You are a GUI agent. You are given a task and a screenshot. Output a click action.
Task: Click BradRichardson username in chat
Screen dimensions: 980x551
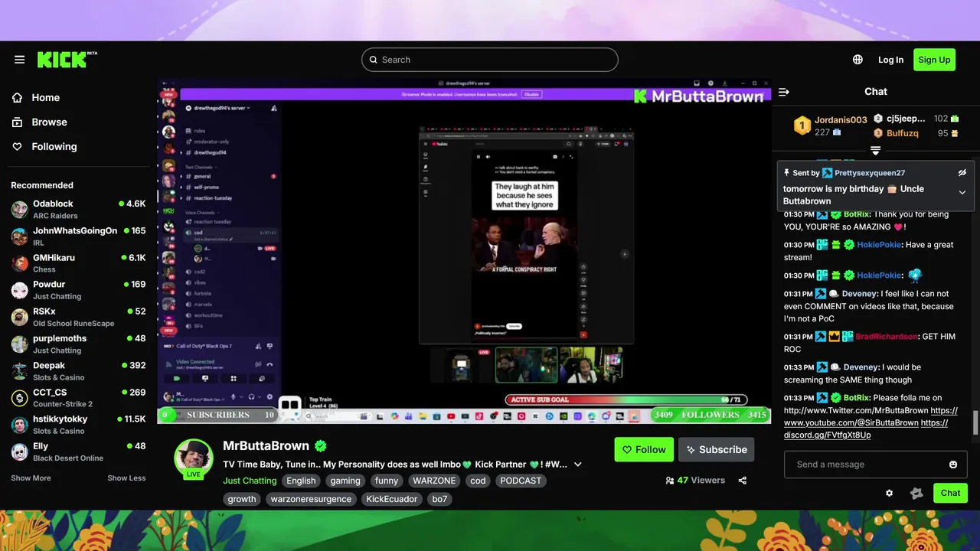(x=886, y=337)
